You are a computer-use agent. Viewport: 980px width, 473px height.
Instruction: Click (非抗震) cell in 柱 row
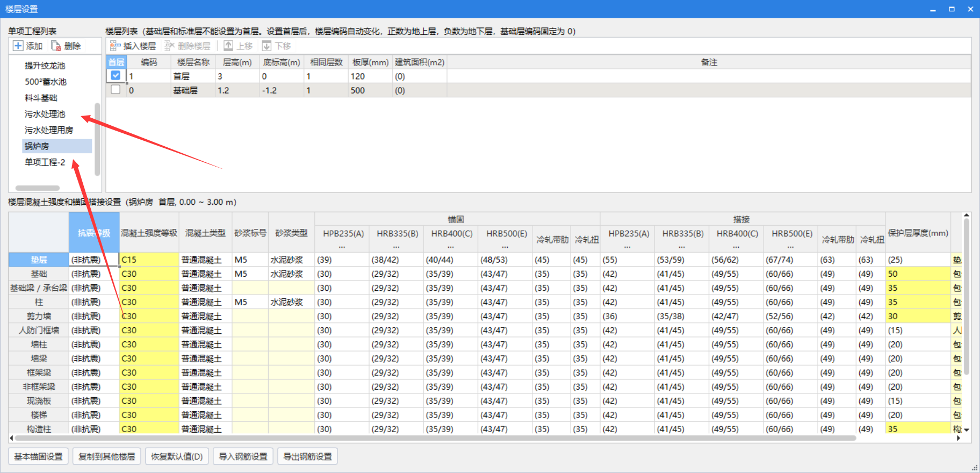(x=94, y=302)
